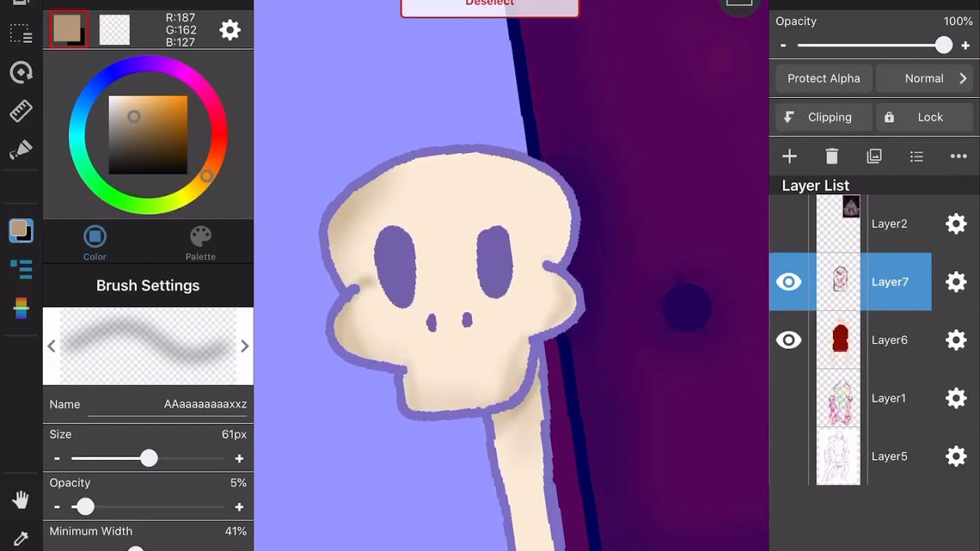Click the rainbow gradient material icon
The width and height of the screenshot is (980, 551).
(21, 308)
